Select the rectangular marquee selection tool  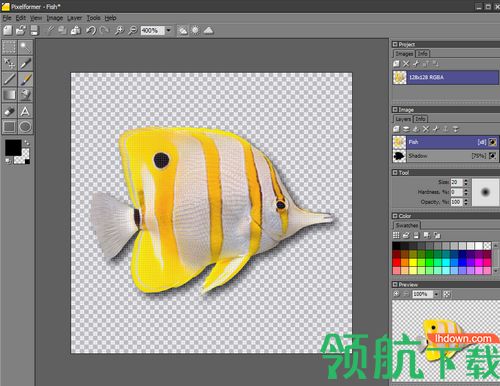9,47
